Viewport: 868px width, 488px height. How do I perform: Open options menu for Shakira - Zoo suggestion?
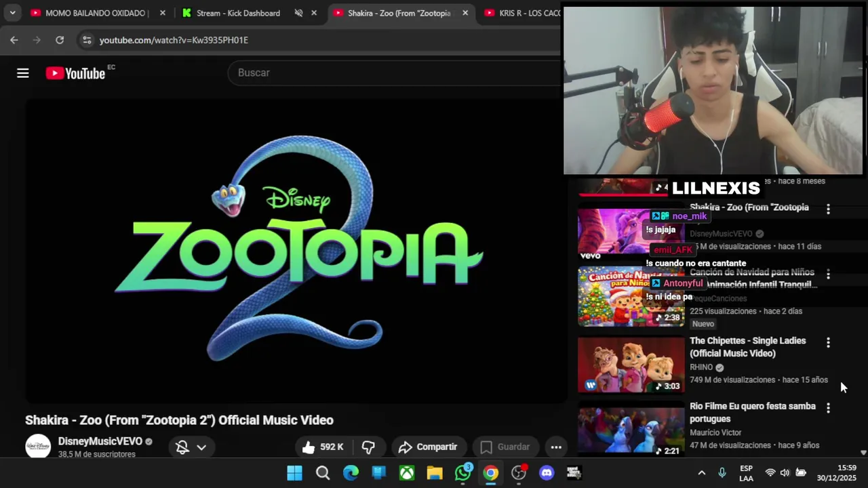828,209
